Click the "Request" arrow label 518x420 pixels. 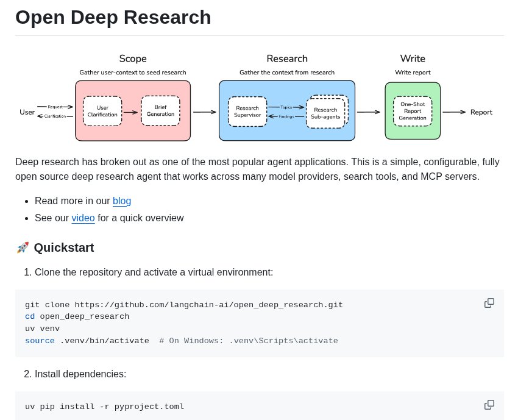coord(55,107)
